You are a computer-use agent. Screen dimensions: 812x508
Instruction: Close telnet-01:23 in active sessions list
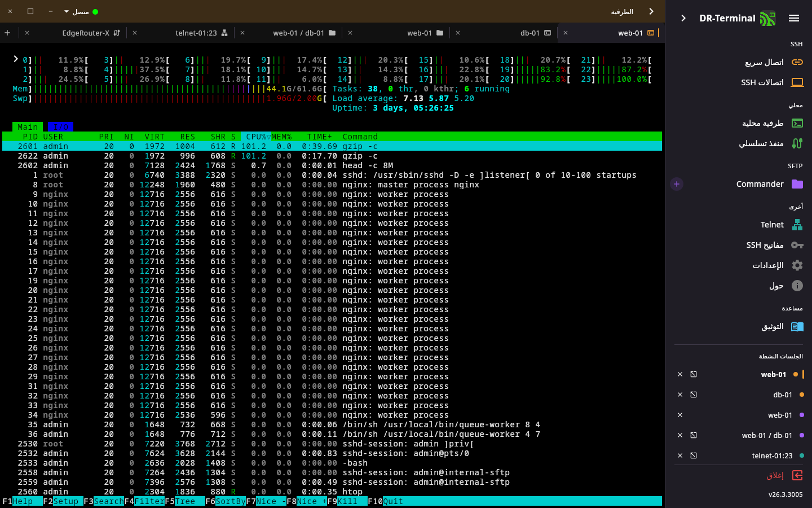tap(680, 456)
